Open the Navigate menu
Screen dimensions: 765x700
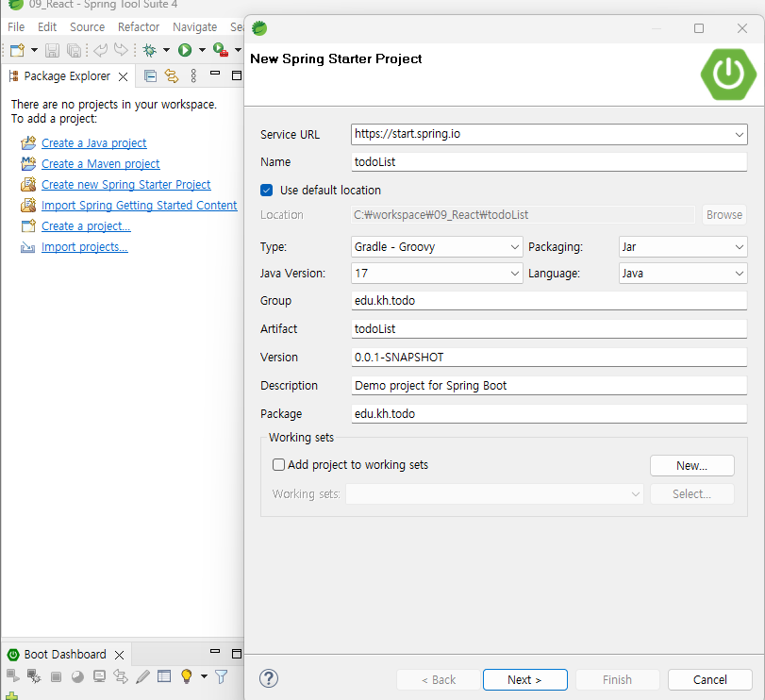tap(194, 26)
